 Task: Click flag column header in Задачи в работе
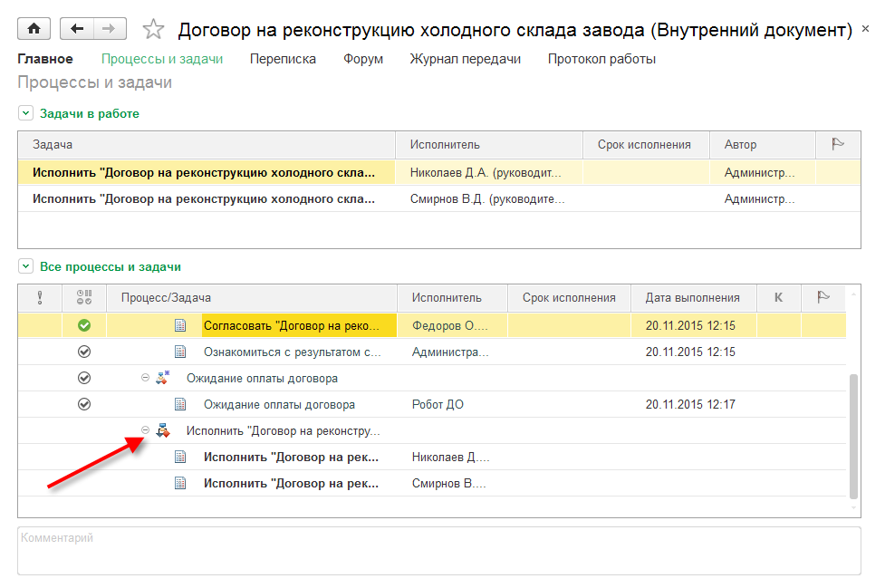pyautogui.click(x=838, y=144)
